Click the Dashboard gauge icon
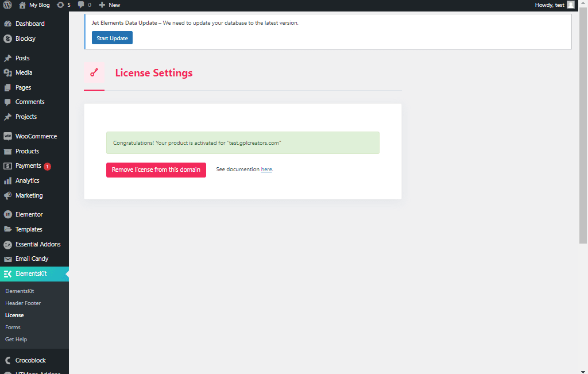The width and height of the screenshot is (588, 374). [x=7, y=24]
